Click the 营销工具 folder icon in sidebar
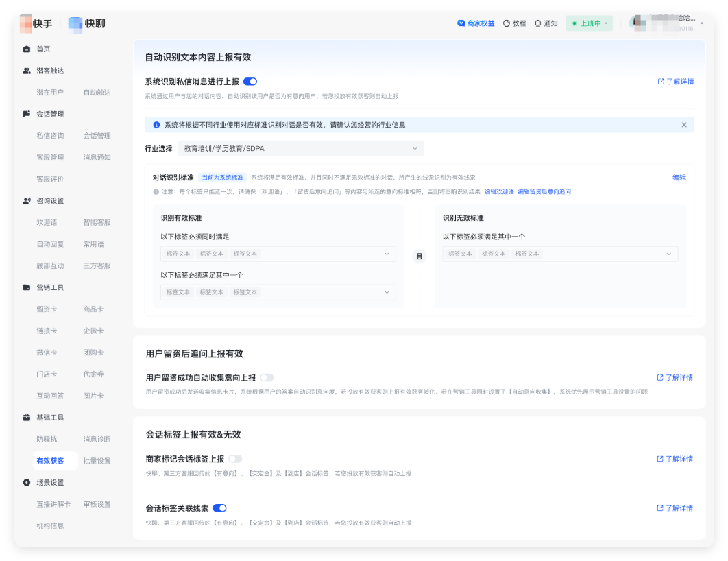 click(x=27, y=287)
